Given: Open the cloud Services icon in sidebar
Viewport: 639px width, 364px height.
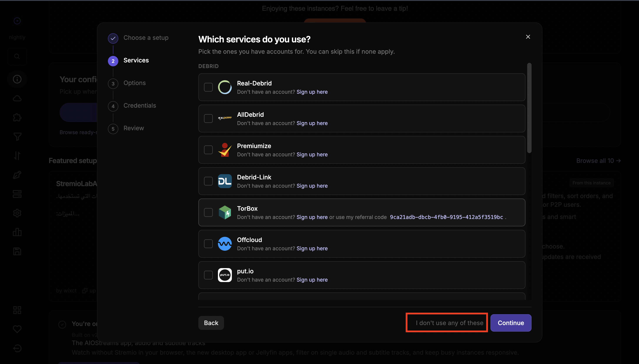Looking at the screenshot, I should point(17,99).
